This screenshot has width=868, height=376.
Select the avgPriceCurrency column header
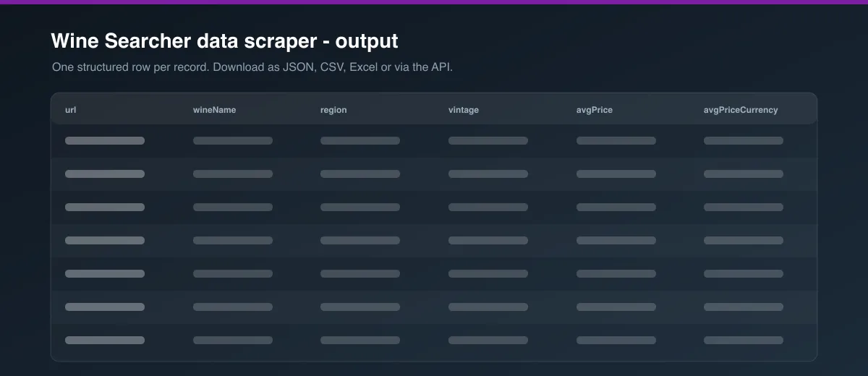pyautogui.click(x=741, y=110)
